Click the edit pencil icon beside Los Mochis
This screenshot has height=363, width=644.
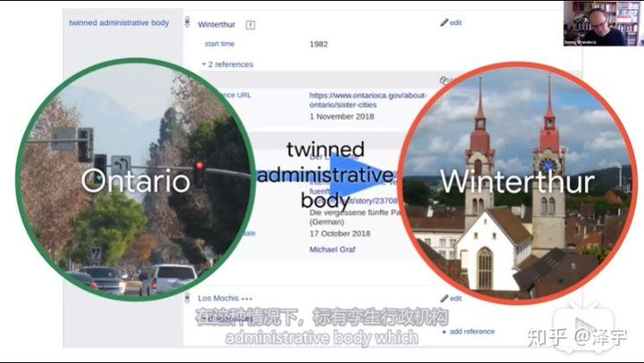tap(445, 298)
